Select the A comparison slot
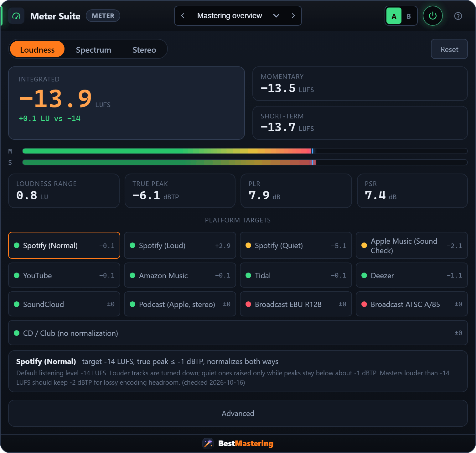This screenshot has width=476, height=453. pos(394,16)
